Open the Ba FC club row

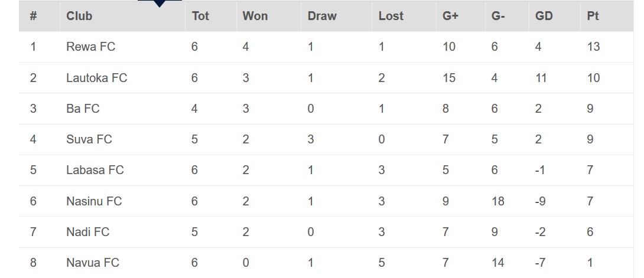pyautogui.click(x=83, y=109)
